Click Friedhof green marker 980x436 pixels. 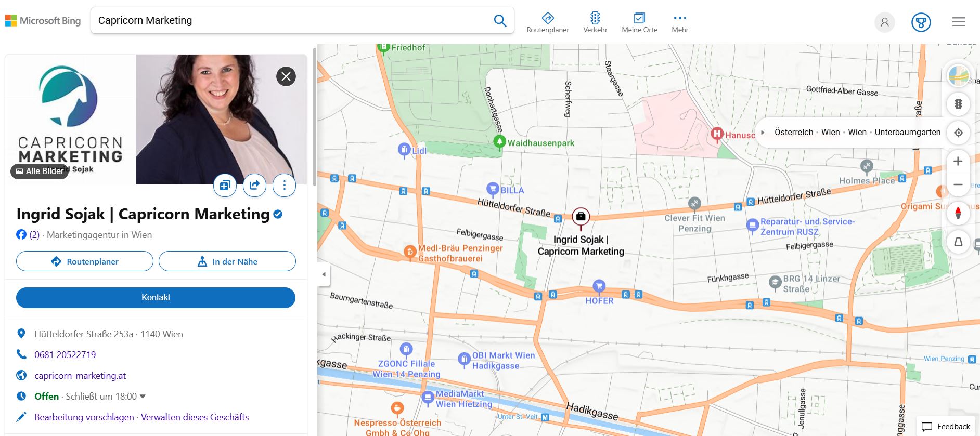383,48
